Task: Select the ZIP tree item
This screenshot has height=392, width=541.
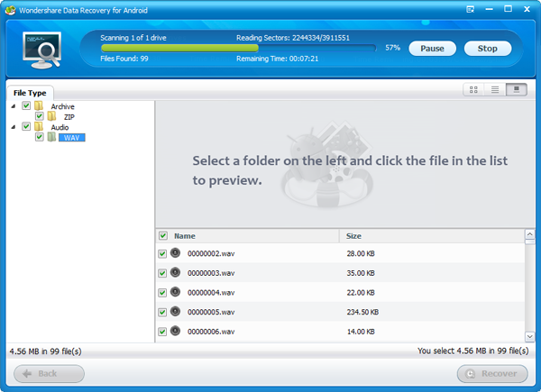Action: pyautogui.click(x=69, y=117)
